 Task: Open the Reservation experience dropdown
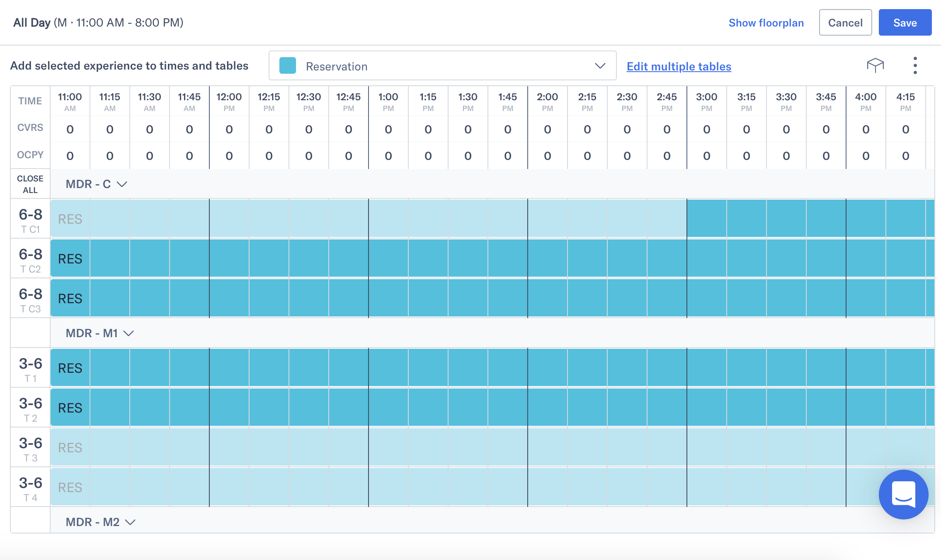click(x=599, y=66)
